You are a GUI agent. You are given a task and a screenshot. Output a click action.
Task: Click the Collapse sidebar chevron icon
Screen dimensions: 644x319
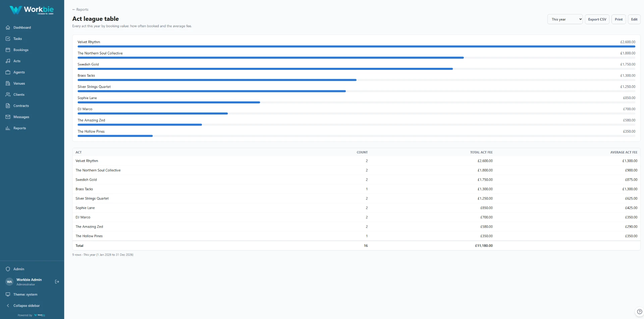click(8, 306)
